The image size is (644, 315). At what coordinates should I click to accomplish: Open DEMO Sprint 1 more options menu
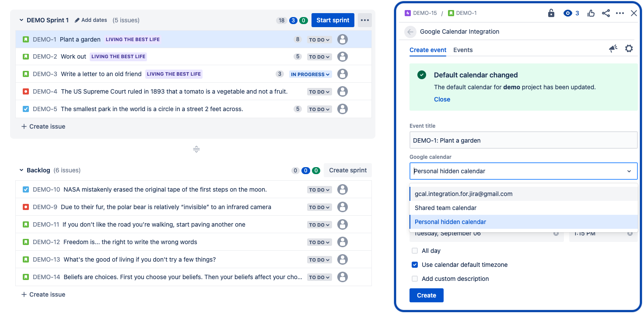click(x=365, y=20)
